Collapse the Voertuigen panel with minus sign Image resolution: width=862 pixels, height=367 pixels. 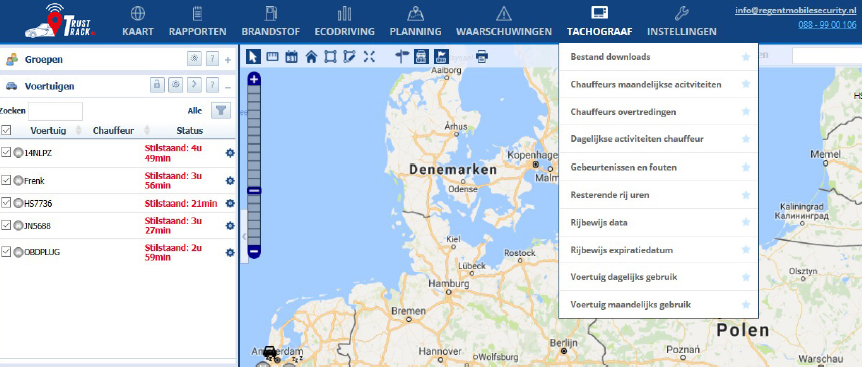click(228, 87)
